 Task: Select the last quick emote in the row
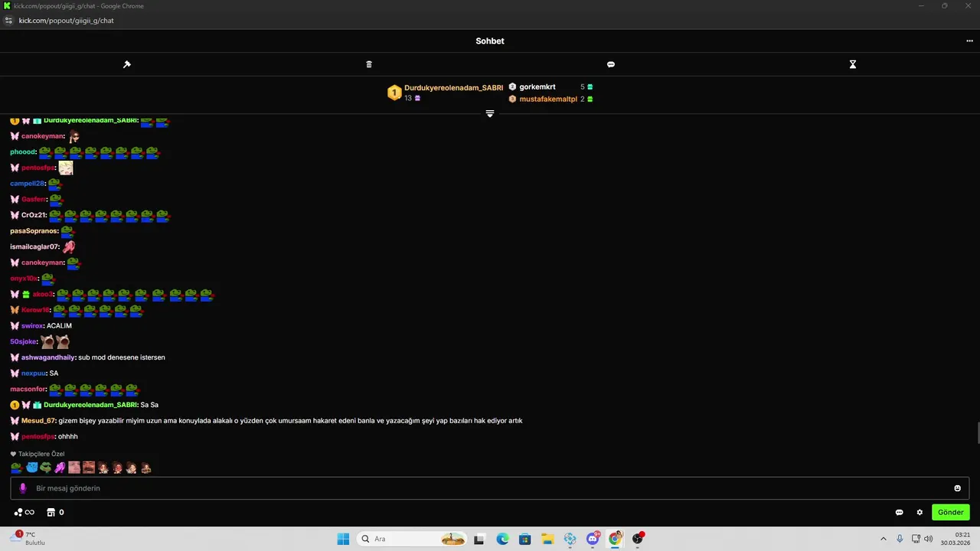coord(145,468)
